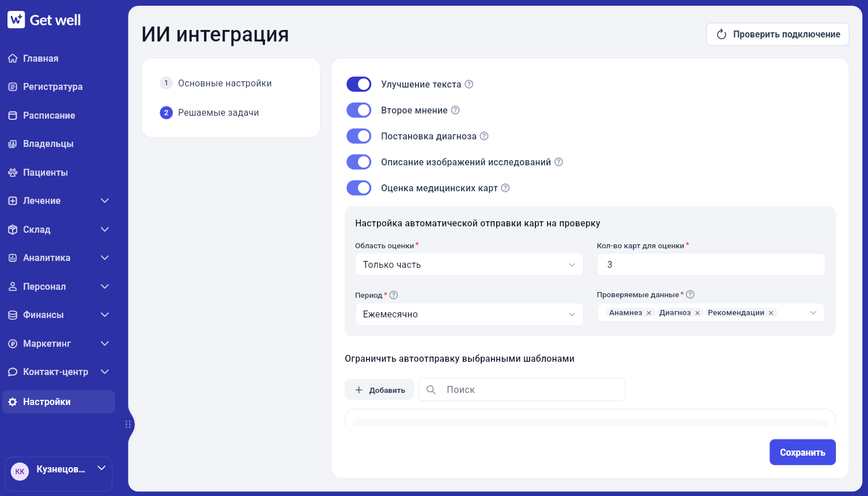Click the chat bubble icon beside Контакт-центр
This screenshot has width=868, height=496.
13,372
